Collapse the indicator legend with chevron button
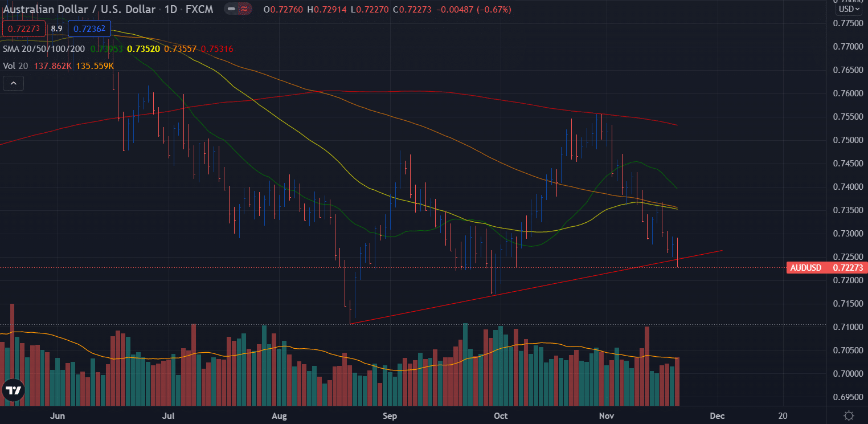This screenshot has width=868, height=424. [13, 84]
